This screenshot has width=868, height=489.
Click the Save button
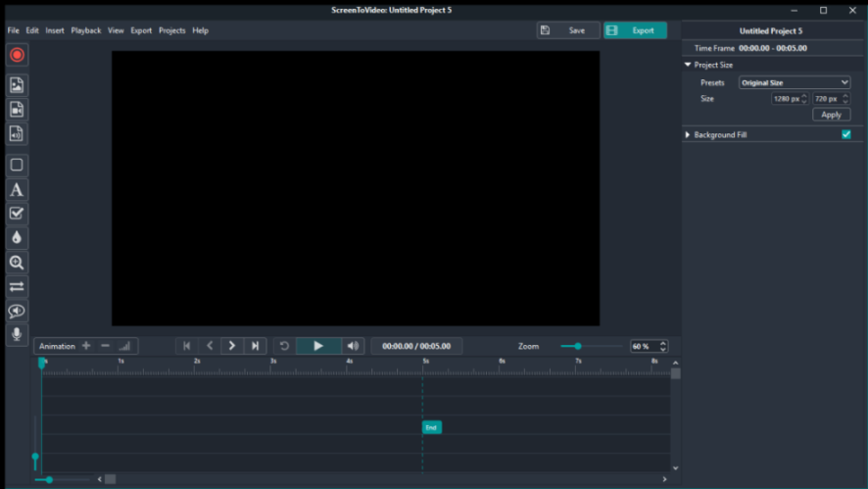[568, 30]
